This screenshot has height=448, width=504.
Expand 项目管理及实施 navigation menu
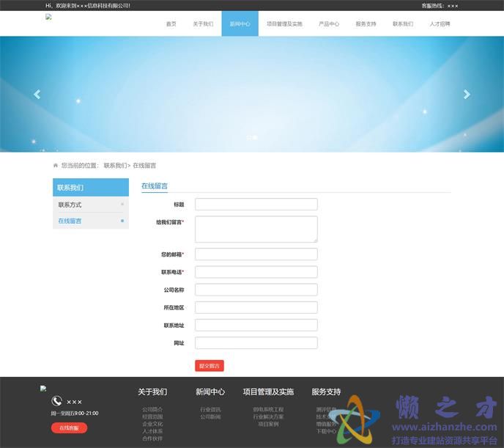284,24
